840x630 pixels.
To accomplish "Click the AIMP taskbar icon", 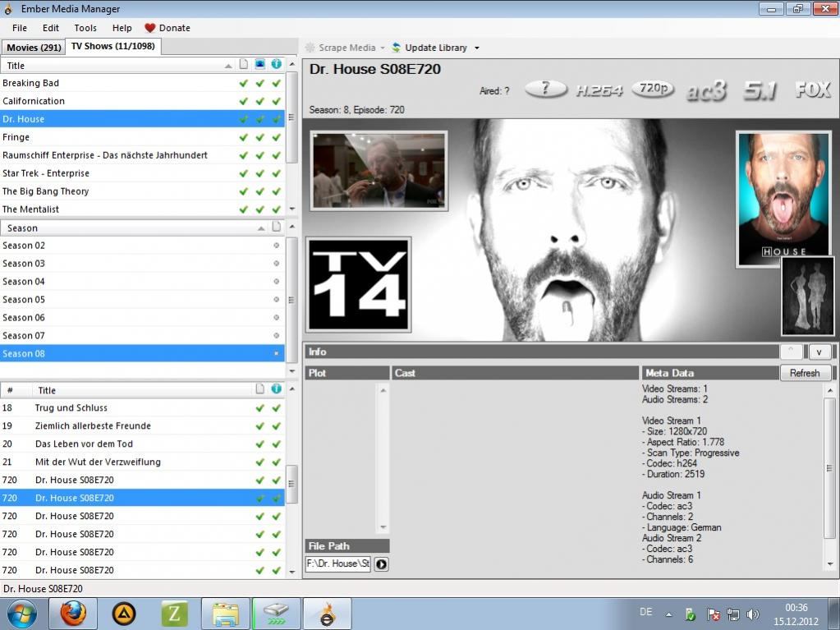I will coord(124,614).
